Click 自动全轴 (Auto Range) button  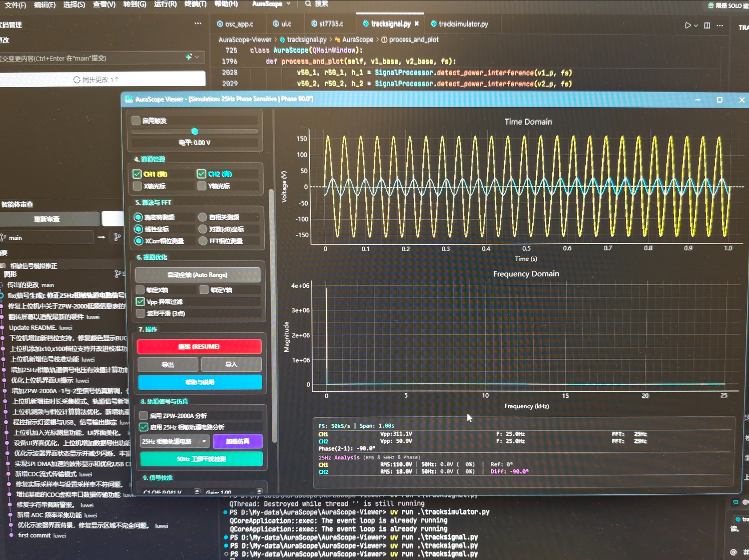tap(198, 275)
